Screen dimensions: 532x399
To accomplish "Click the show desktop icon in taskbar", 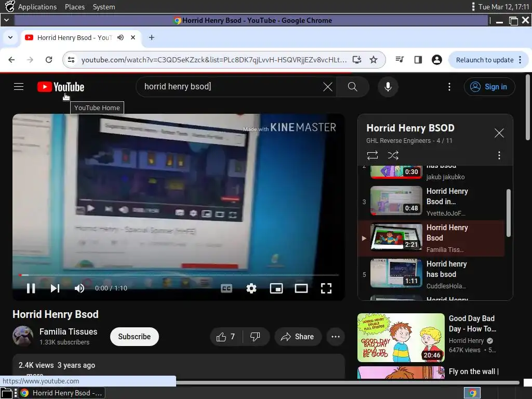I will click(7, 393).
